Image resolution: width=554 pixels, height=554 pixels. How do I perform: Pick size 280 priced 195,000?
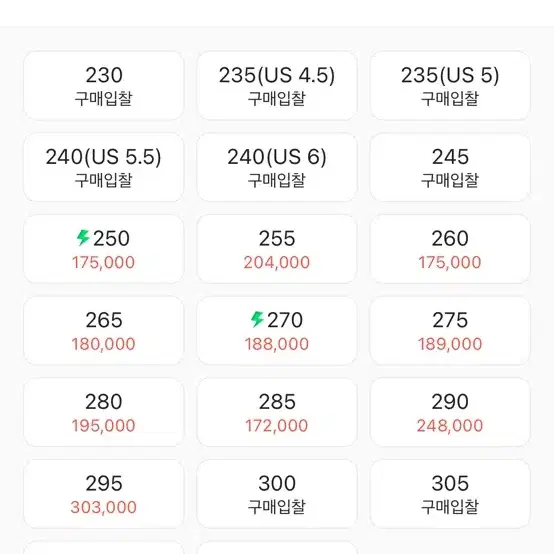[x=104, y=412]
